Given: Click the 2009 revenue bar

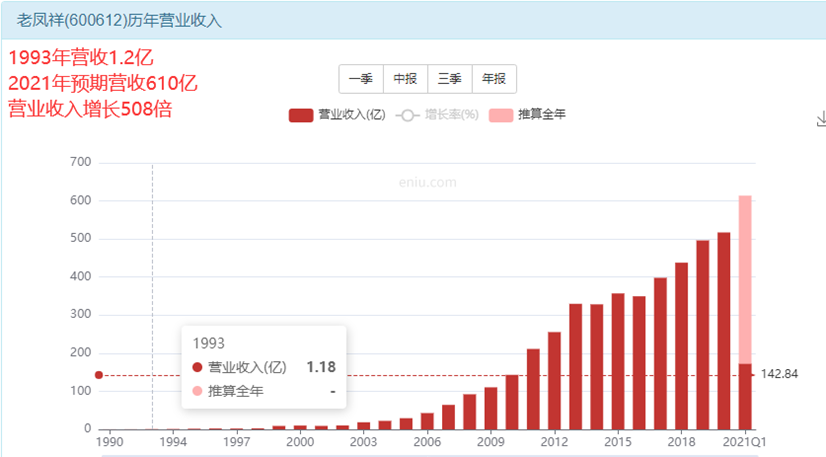Looking at the screenshot, I should [x=491, y=408].
